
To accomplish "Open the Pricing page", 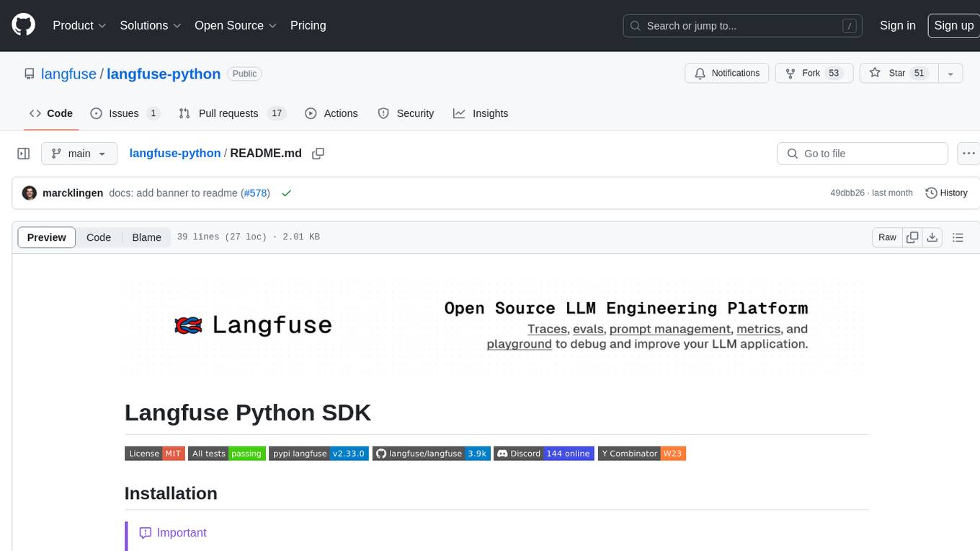I will [308, 25].
